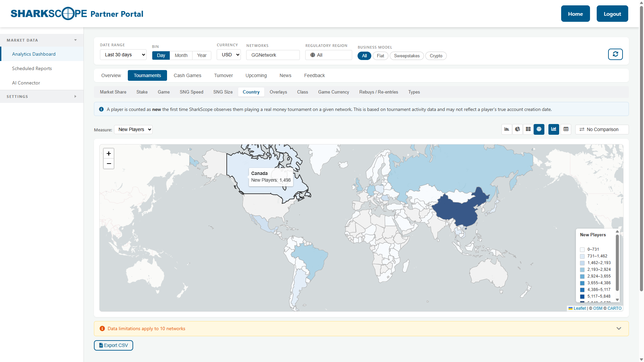Select the world map view icon
644x362 pixels.
539,129
